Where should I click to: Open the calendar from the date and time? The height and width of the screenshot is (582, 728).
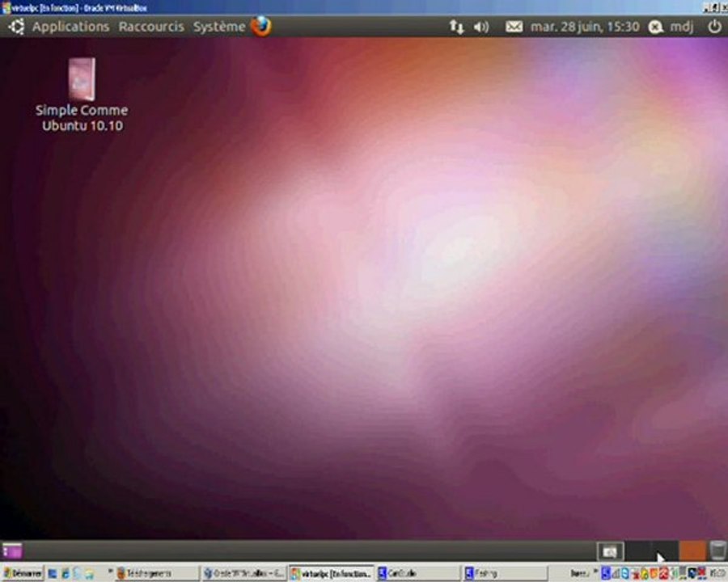tap(585, 27)
